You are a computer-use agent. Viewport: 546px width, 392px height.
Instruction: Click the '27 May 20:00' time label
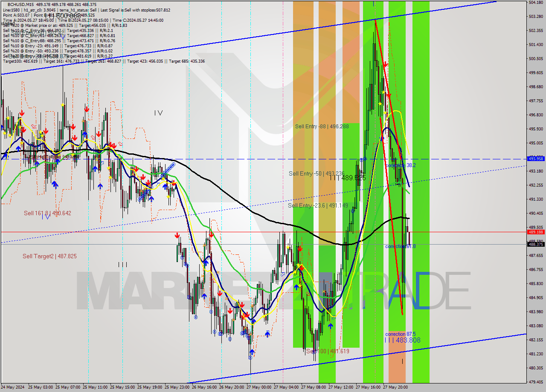pyautogui.click(x=395, y=387)
